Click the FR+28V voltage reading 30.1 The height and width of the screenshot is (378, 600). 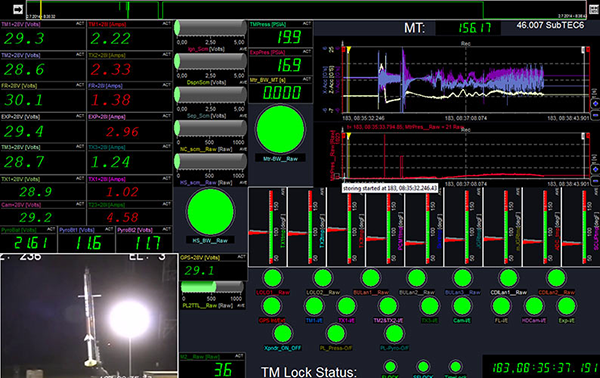(24, 100)
